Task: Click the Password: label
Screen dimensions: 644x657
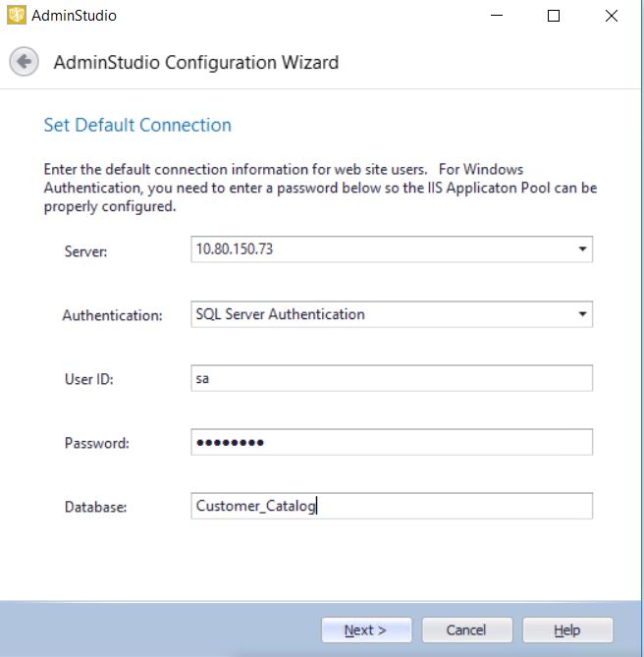Action: coord(97,443)
